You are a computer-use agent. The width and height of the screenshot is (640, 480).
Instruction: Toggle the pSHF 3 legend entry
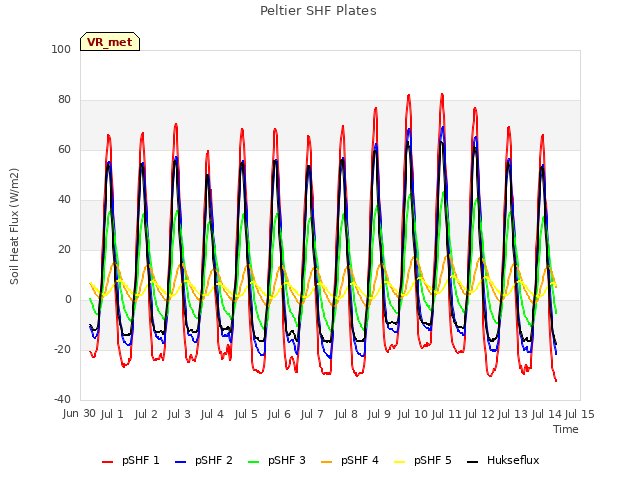[x=277, y=461]
